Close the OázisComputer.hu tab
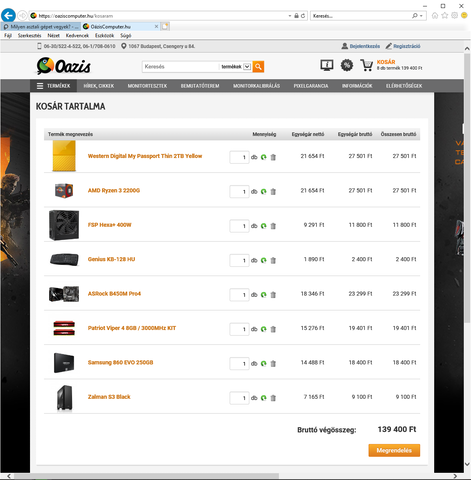Image resolution: width=471 pixels, height=480 pixels. pos(156,26)
